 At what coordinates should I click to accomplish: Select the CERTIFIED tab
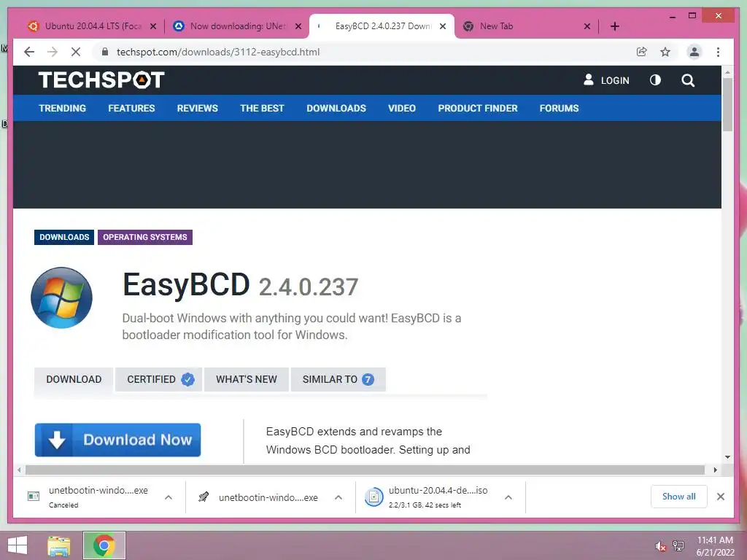click(158, 379)
